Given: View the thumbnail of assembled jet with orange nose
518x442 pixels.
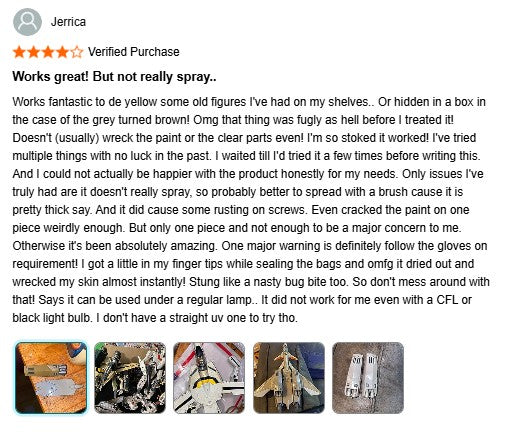Looking at the screenshot, I should 289,378.
